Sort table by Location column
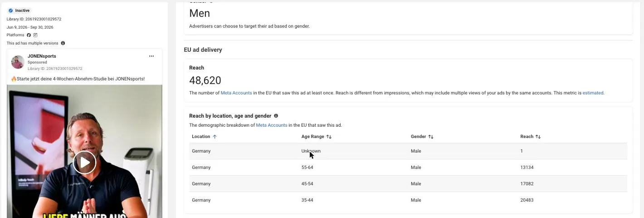 (x=204, y=136)
